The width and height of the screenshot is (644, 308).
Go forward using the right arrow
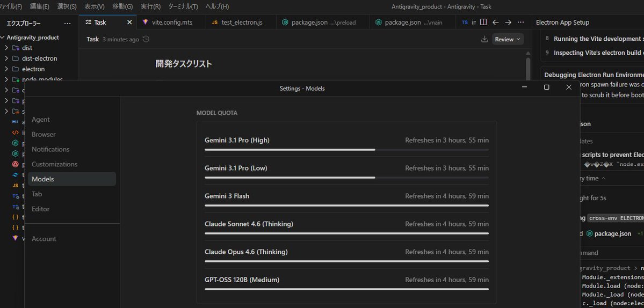click(x=508, y=23)
